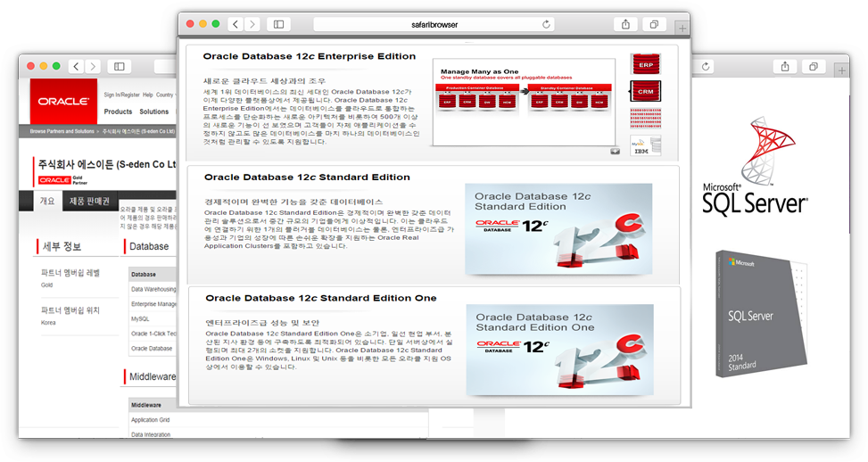Click the Help link on Oracle header
This screenshot has width=868, height=462.
[148, 95]
